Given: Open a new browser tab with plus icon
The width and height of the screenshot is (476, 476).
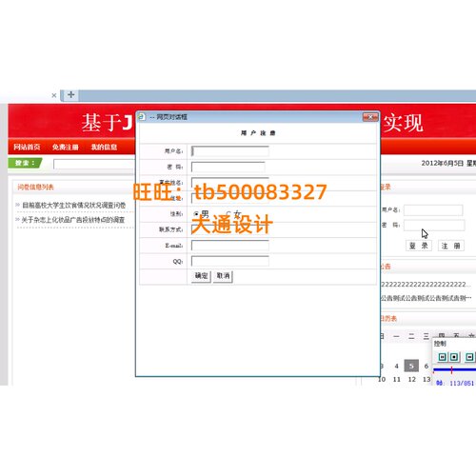Looking at the screenshot, I should point(70,94).
